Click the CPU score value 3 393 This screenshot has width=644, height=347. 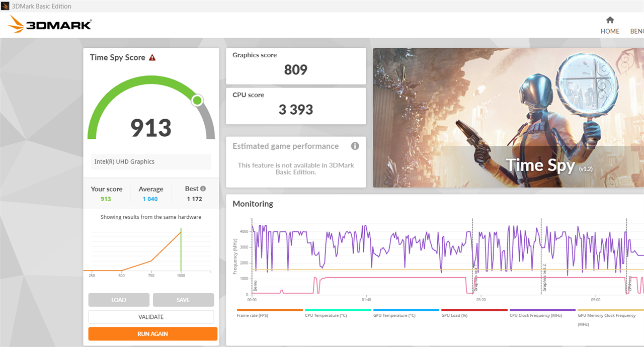(x=296, y=110)
